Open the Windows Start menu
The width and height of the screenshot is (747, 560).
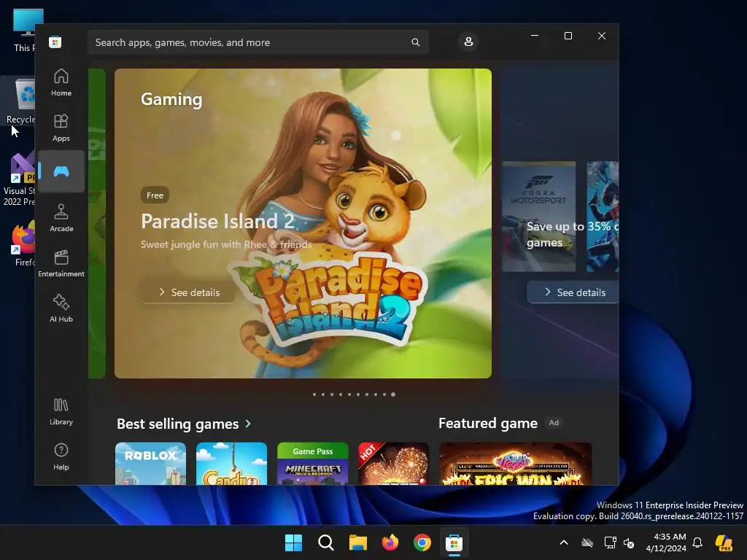point(293,542)
